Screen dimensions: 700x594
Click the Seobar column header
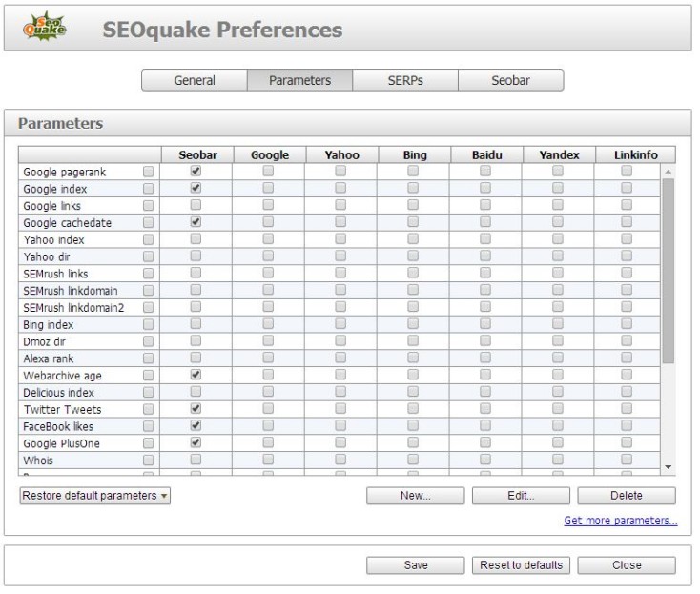pos(197,154)
